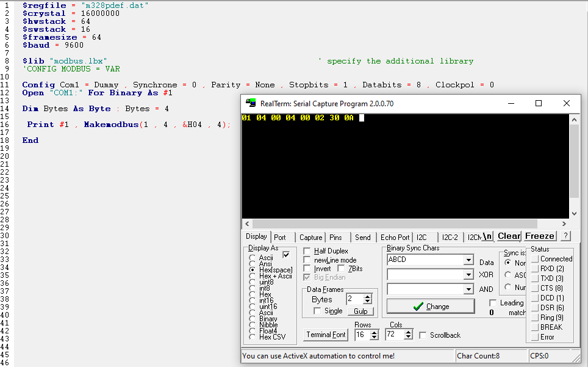The width and height of the screenshot is (588, 367).
Task: Click the terminal's vertical scrollbar down arrow
Action: tap(574, 214)
